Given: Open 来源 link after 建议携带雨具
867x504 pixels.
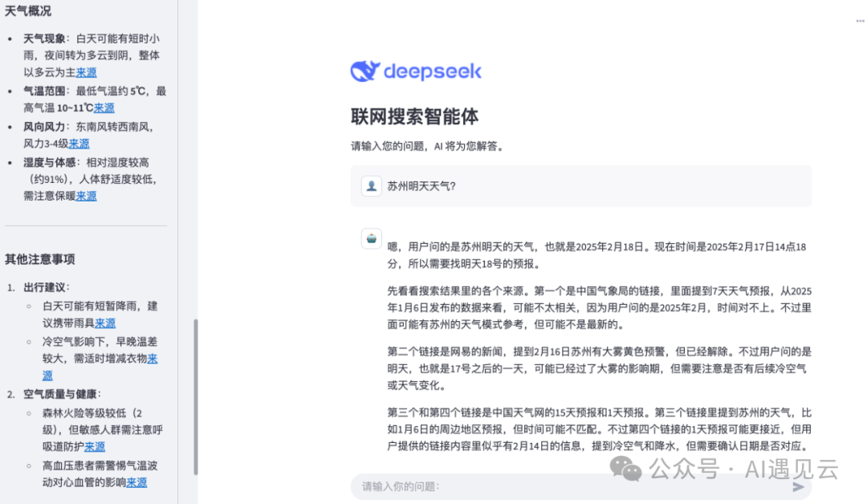Looking at the screenshot, I should point(105,323).
